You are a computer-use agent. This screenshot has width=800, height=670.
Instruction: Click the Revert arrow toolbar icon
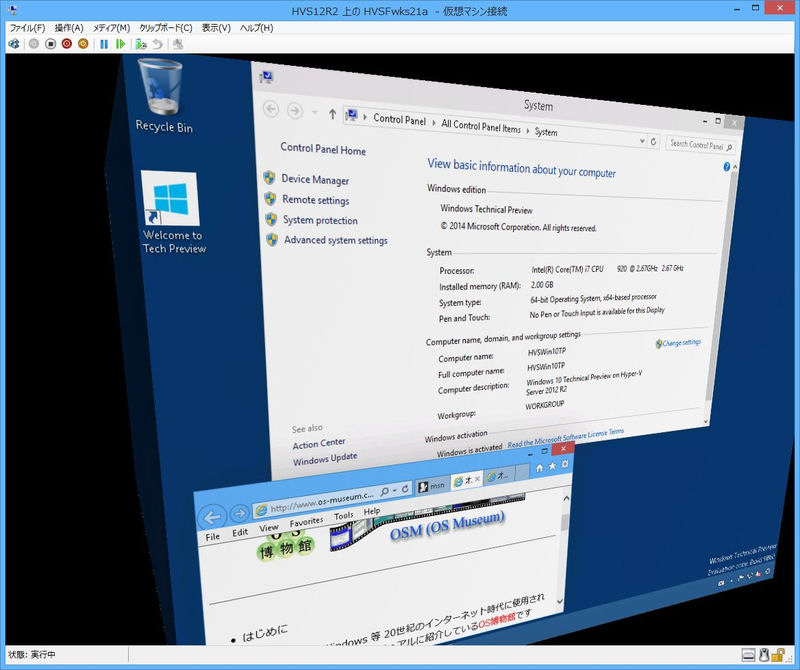point(158,44)
